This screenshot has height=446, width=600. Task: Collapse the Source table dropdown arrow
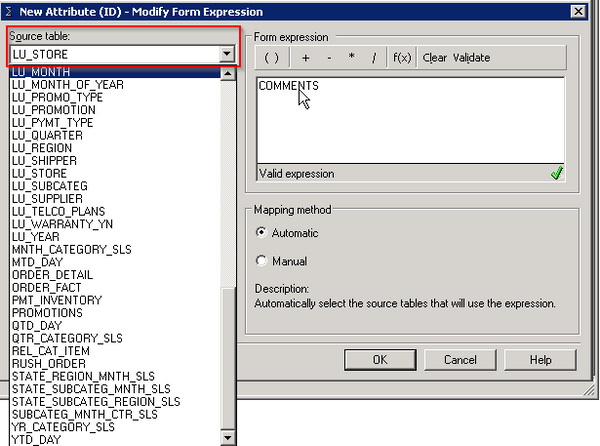tap(227, 54)
